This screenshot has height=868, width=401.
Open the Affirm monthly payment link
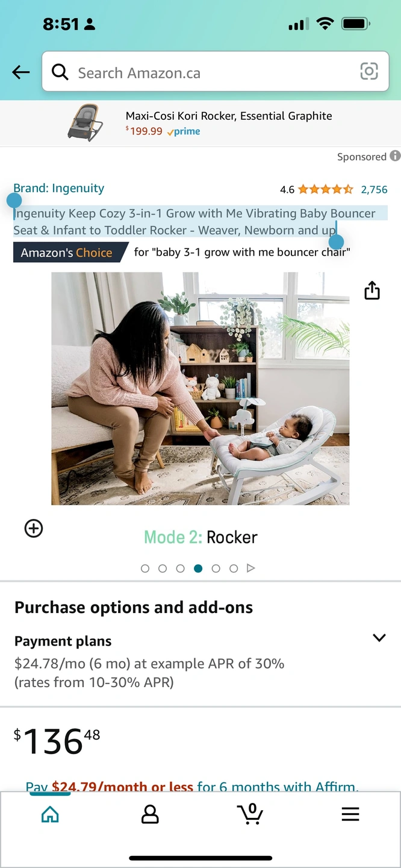(x=192, y=787)
